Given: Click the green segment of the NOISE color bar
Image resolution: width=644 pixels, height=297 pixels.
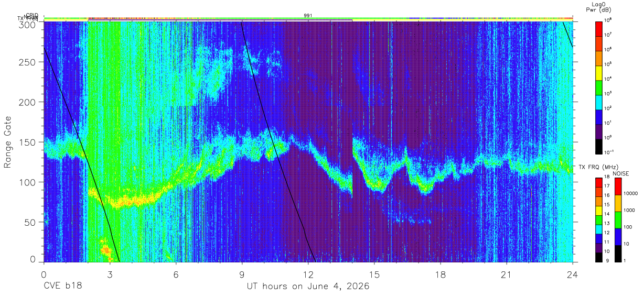Looking at the screenshot, I should (x=618, y=219).
